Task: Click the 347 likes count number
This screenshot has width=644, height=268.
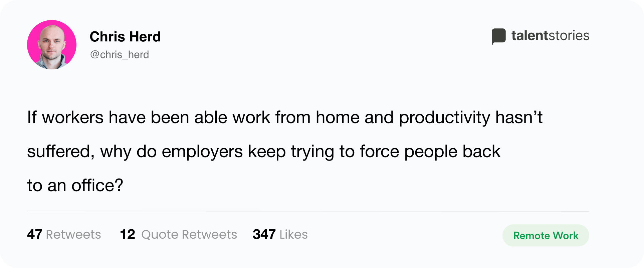Action: tap(264, 234)
